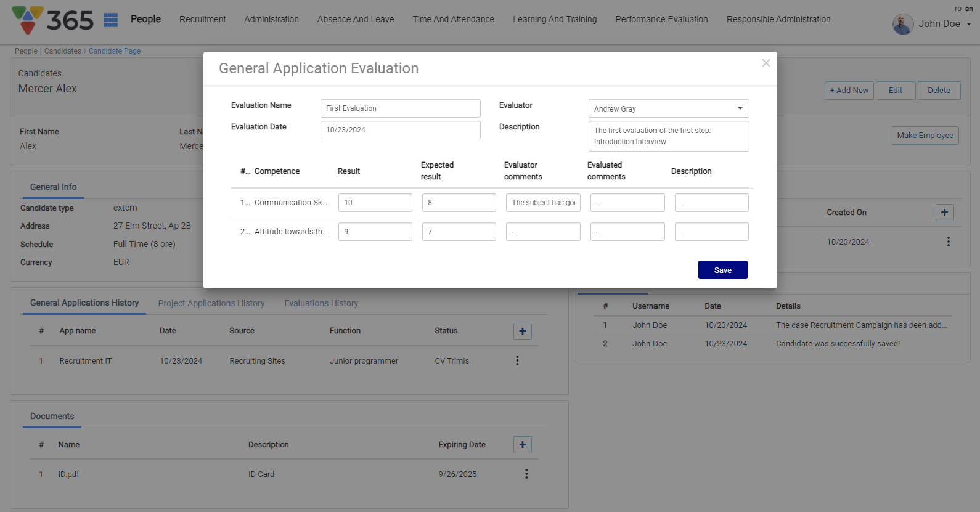Open three-dot menu next to 10/23/2024 created date

coord(949,242)
